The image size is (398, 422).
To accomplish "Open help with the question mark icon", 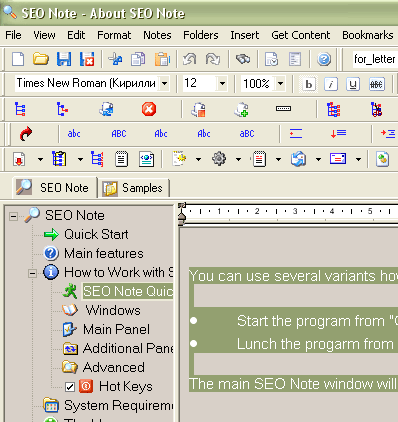I will coord(324,60).
